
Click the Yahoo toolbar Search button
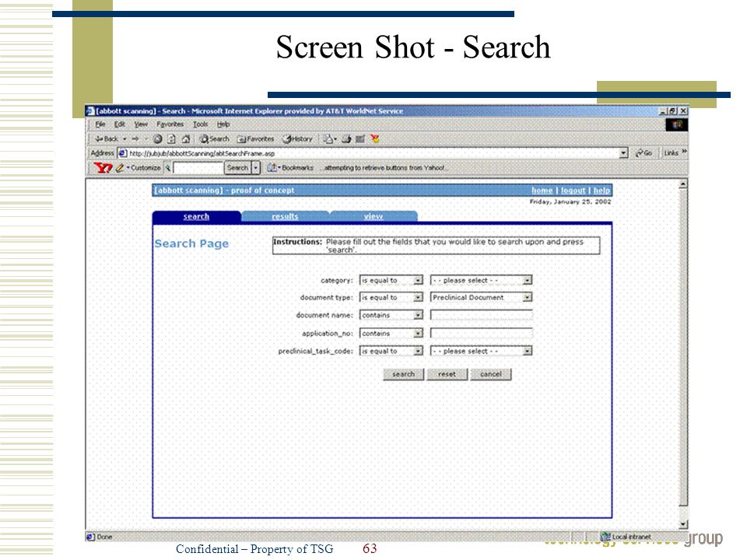[238, 168]
